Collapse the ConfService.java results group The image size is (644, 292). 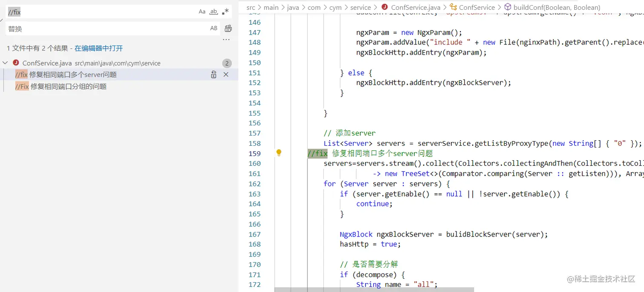tap(5, 63)
